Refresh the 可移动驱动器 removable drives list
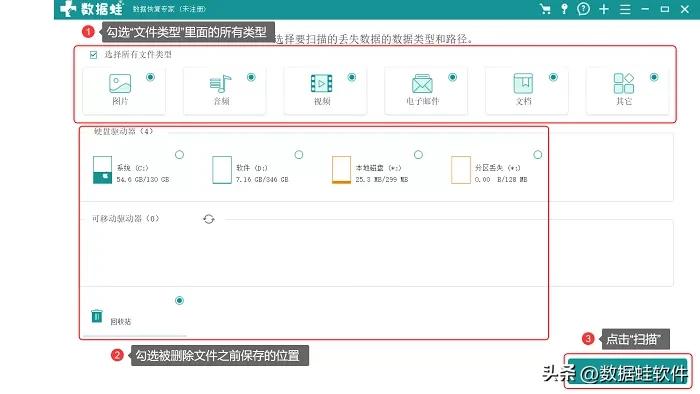Image resolution: width=700 pixels, height=394 pixels. 208,219
